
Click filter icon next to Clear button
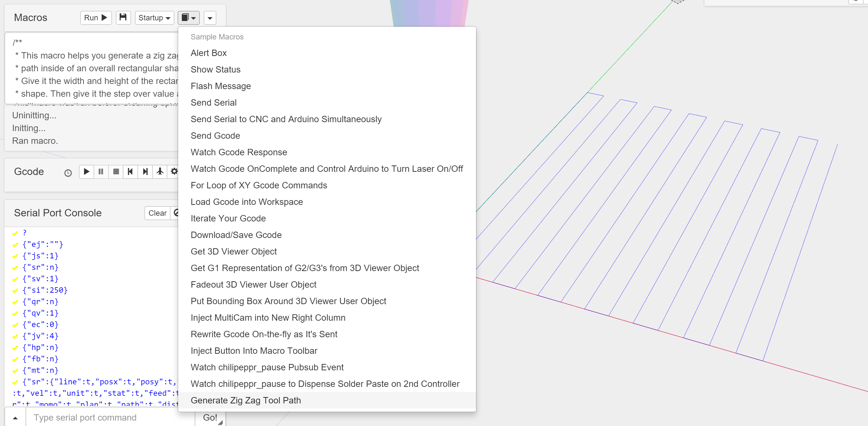pos(176,213)
